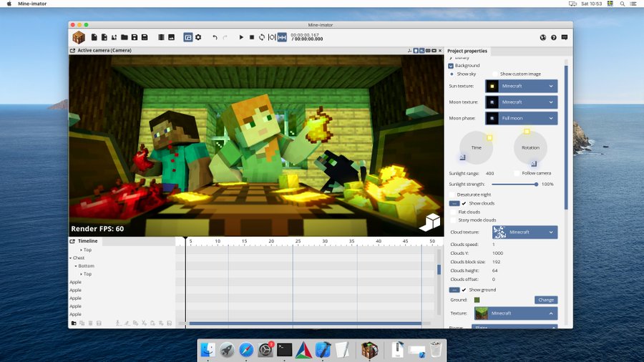The height and width of the screenshot is (362, 644).
Task: Click the Mine-imator crafting block logo
Action: [79, 37]
